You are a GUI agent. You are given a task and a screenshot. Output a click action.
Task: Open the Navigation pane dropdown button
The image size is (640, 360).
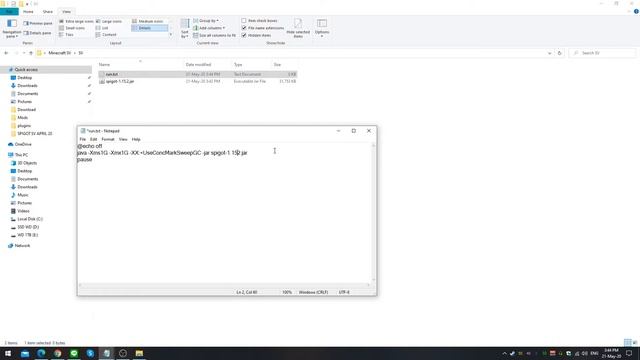pyautogui.click(x=12, y=29)
